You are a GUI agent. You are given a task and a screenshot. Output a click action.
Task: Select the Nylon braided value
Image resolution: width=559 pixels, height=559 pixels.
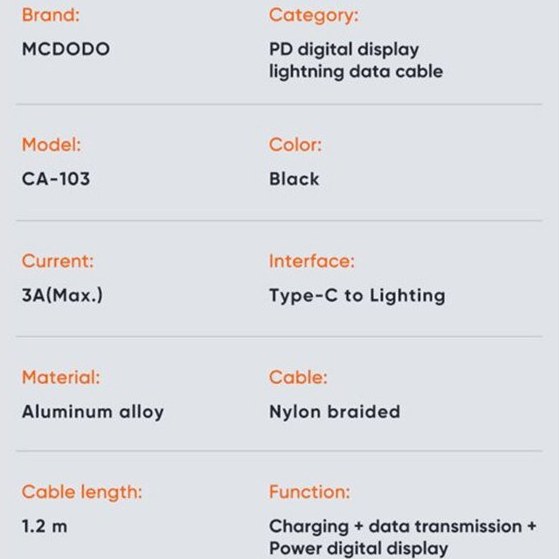334,412
